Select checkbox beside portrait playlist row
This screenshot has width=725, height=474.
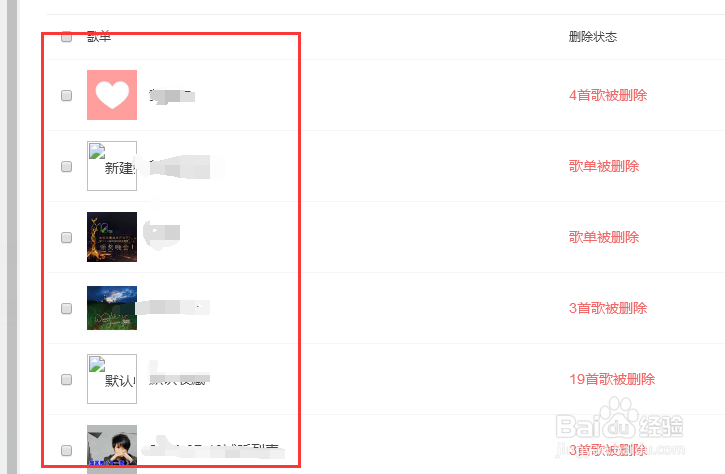67,450
